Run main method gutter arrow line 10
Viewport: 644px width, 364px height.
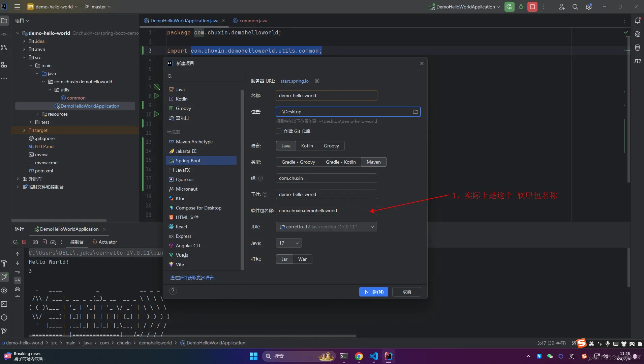pyautogui.click(x=157, y=114)
